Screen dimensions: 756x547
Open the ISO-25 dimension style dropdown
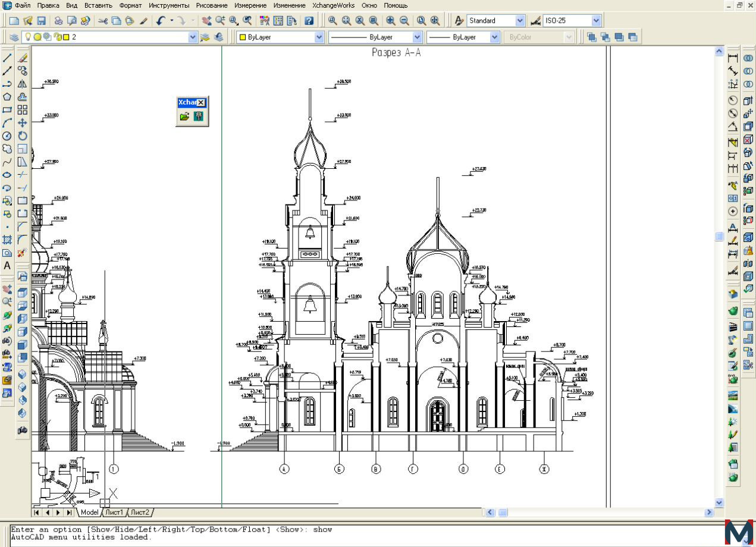[x=597, y=20]
